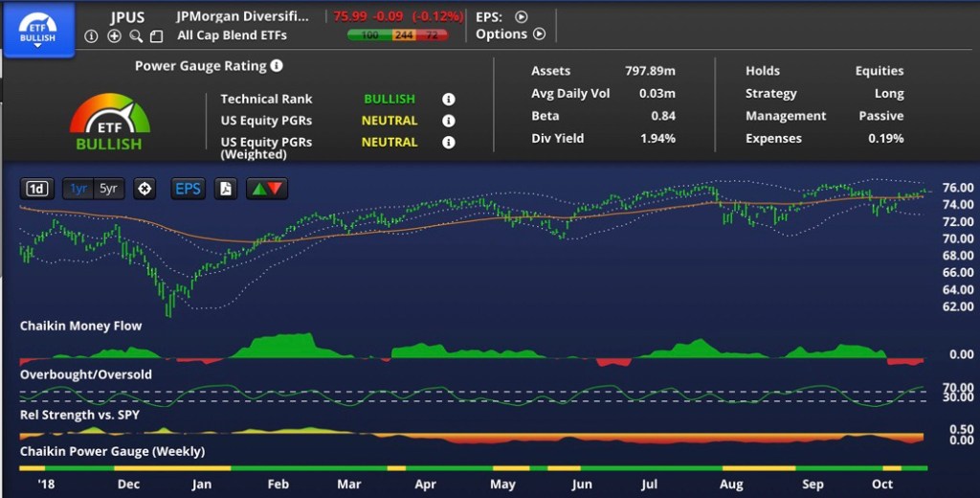Click the magnifier search icon near JPUS
Viewport: 980px width, 498px height.
[x=136, y=35]
